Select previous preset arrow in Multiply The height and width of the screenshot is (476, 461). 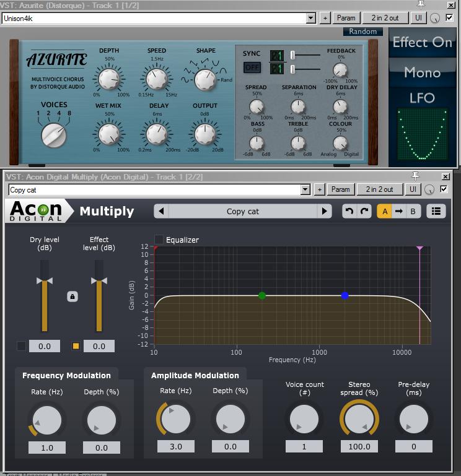coord(161,211)
